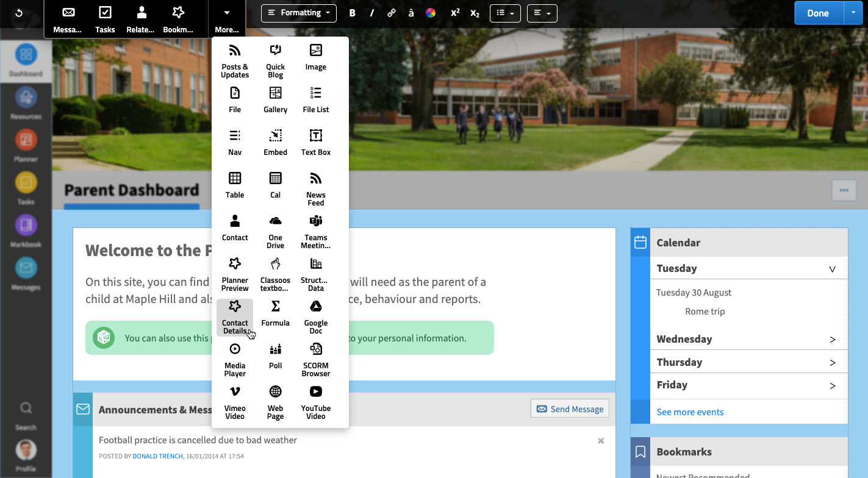The height and width of the screenshot is (478, 868).
Task: Open the text alignment dropdown
Action: click(542, 13)
